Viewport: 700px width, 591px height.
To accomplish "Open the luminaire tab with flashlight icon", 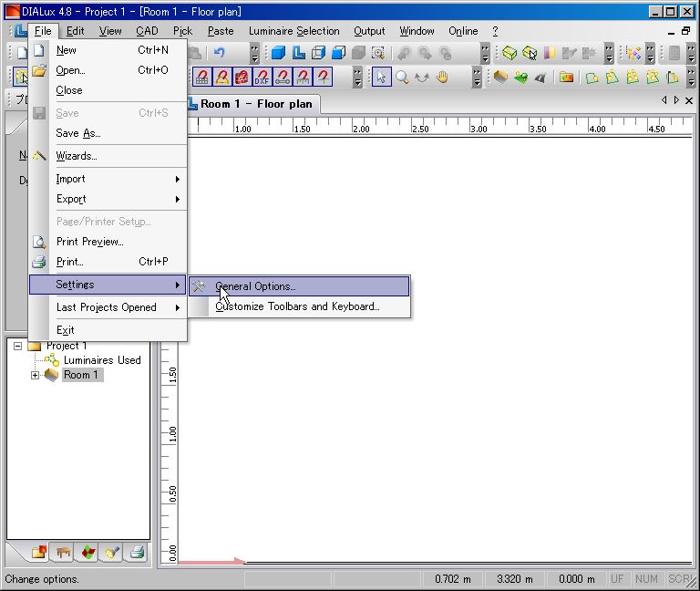I will (x=112, y=553).
